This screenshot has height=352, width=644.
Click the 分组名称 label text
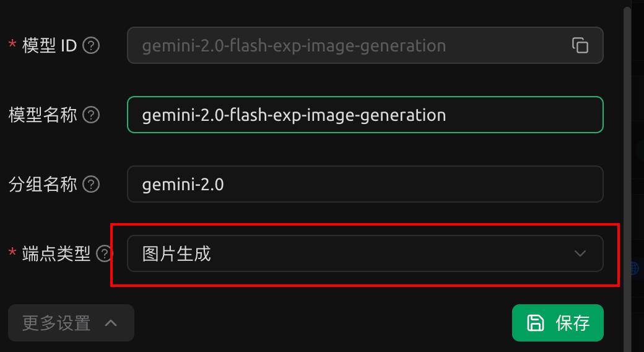click(43, 184)
